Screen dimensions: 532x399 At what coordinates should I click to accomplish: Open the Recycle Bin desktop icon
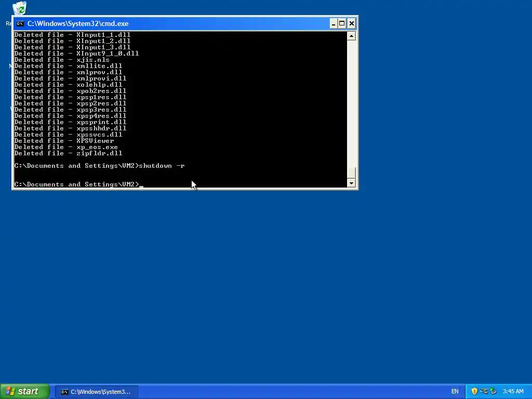[x=19, y=8]
